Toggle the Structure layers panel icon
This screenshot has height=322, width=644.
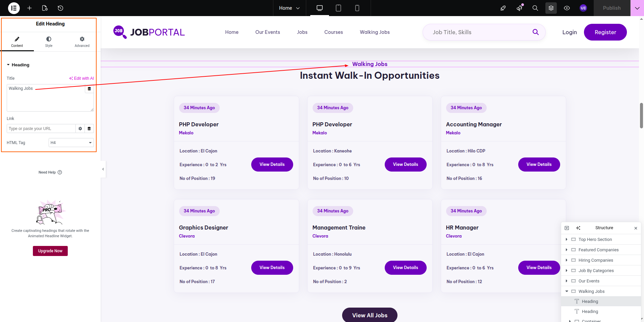(551, 8)
